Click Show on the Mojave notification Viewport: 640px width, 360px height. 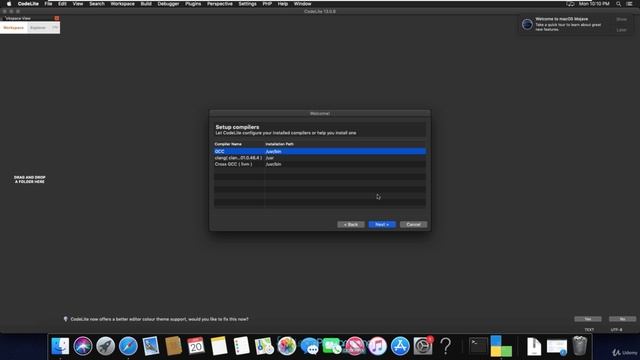[x=622, y=19]
